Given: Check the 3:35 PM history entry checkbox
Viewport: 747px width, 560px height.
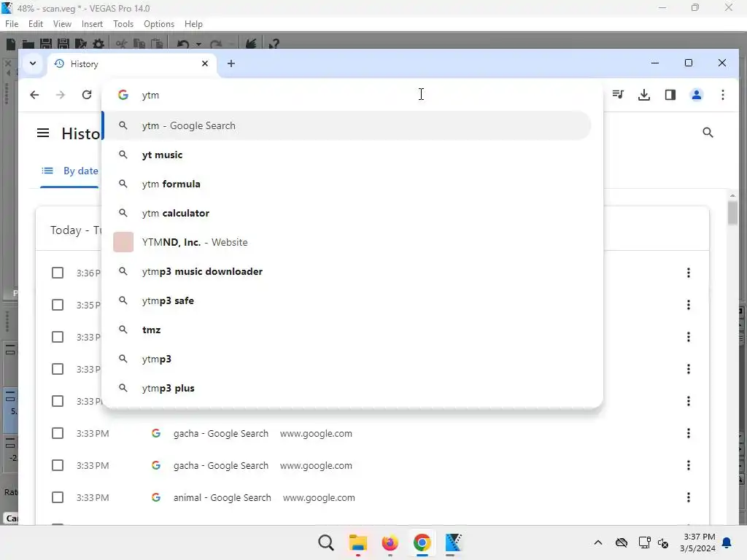Looking at the screenshot, I should tap(58, 305).
